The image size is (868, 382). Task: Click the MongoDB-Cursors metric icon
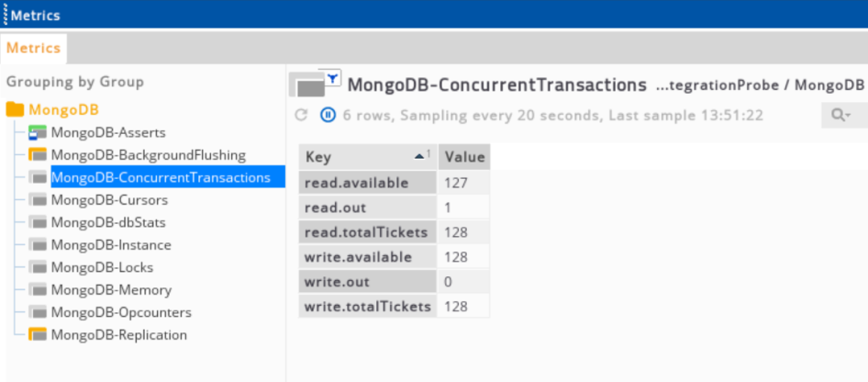pos(38,200)
